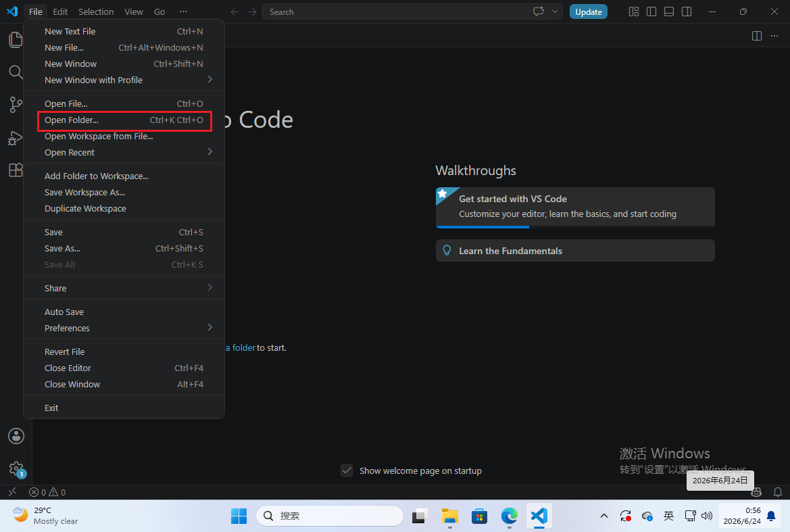Open the Go menu
Image resolution: width=790 pixels, height=532 pixels.
point(159,11)
